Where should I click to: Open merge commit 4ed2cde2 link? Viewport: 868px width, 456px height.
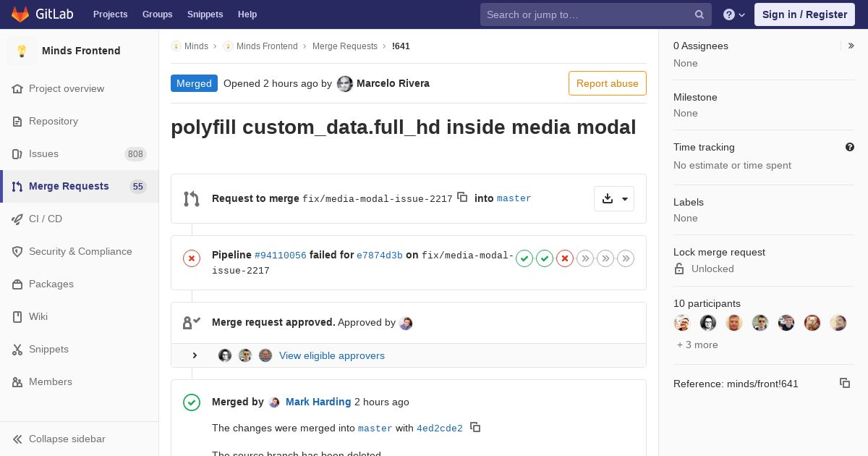(440, 428)
